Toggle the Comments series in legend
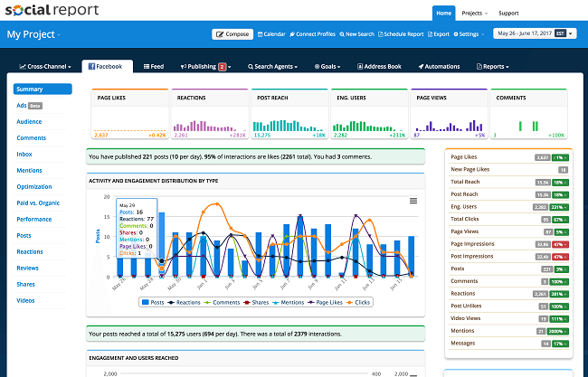 pyautogui.click(x=222, y=303)
